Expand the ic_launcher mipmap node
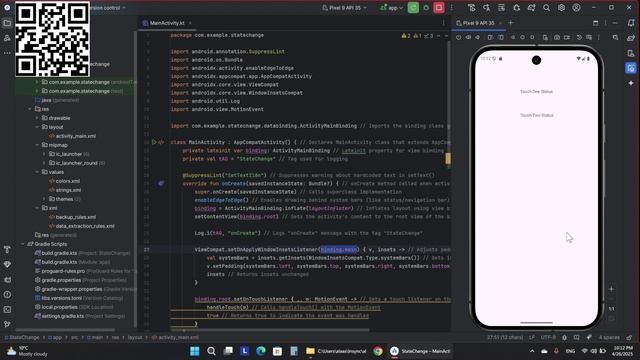640x360 pixels. [44, 154]
